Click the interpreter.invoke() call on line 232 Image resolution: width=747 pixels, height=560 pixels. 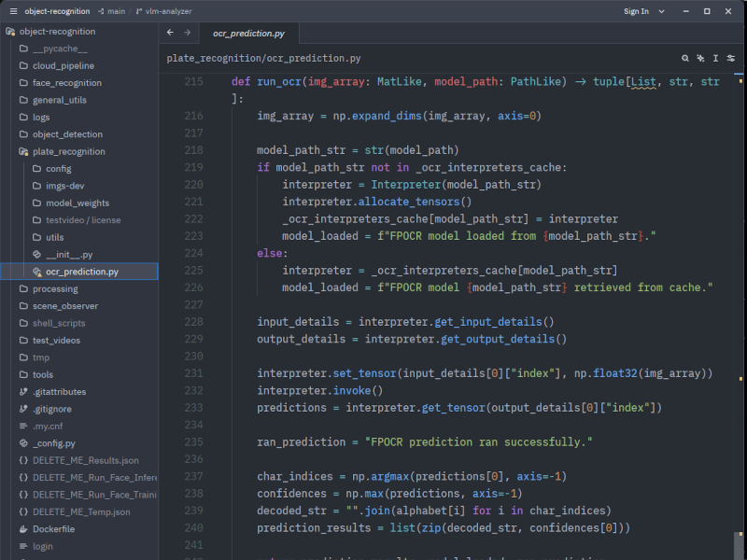point(319,390)
